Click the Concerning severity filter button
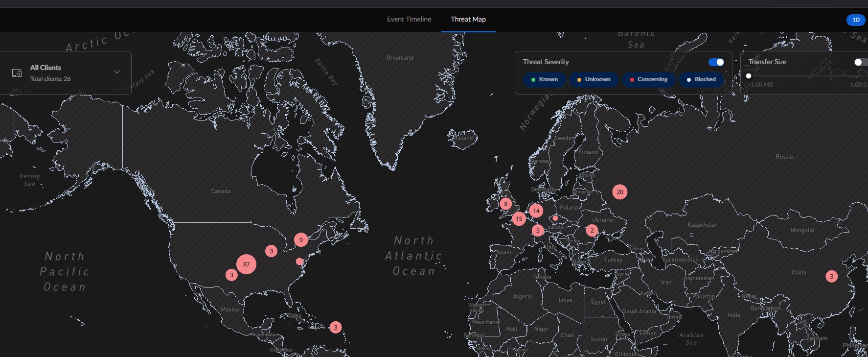This screenshot has height=357, width=868. pos(648,79)
